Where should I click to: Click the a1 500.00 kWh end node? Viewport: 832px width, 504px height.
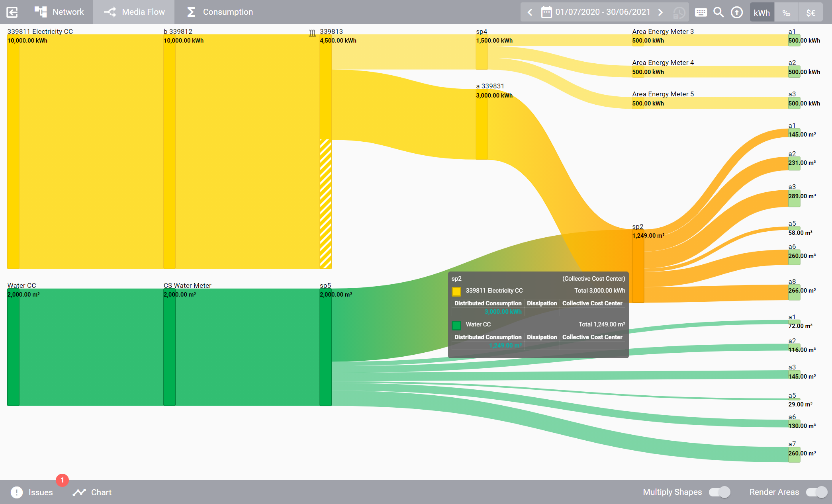click(794, 40)
